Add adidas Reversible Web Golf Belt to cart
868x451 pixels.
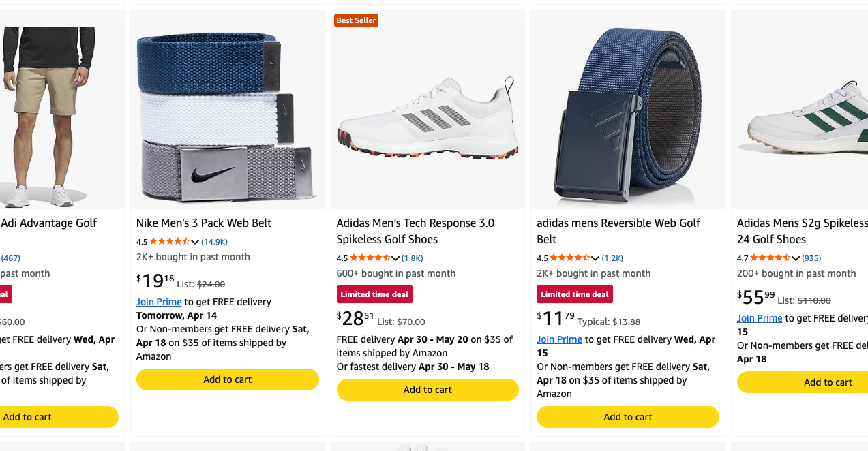tap(627, 417)
